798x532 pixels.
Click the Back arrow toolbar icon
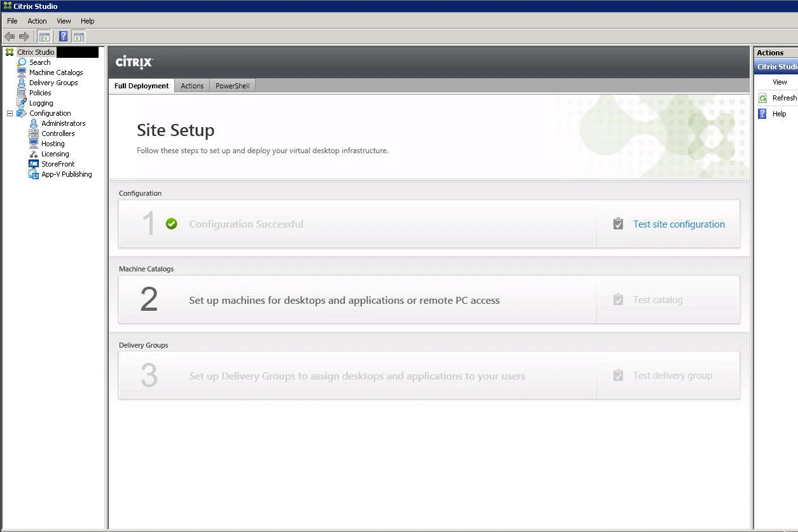(x=10, y=37)
